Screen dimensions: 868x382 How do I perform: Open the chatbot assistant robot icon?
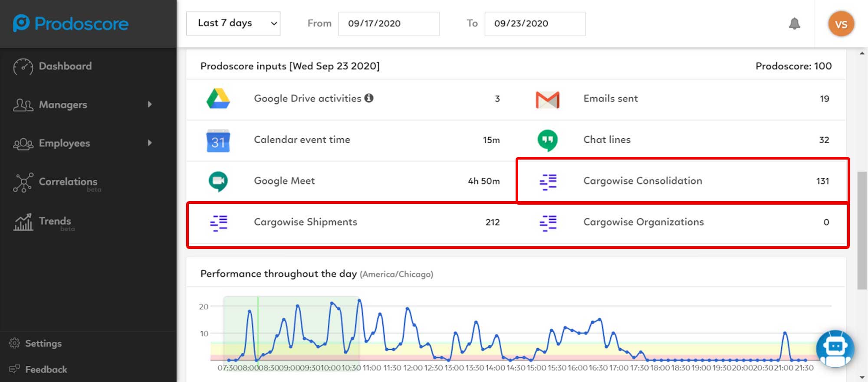[x=835, y=349]
